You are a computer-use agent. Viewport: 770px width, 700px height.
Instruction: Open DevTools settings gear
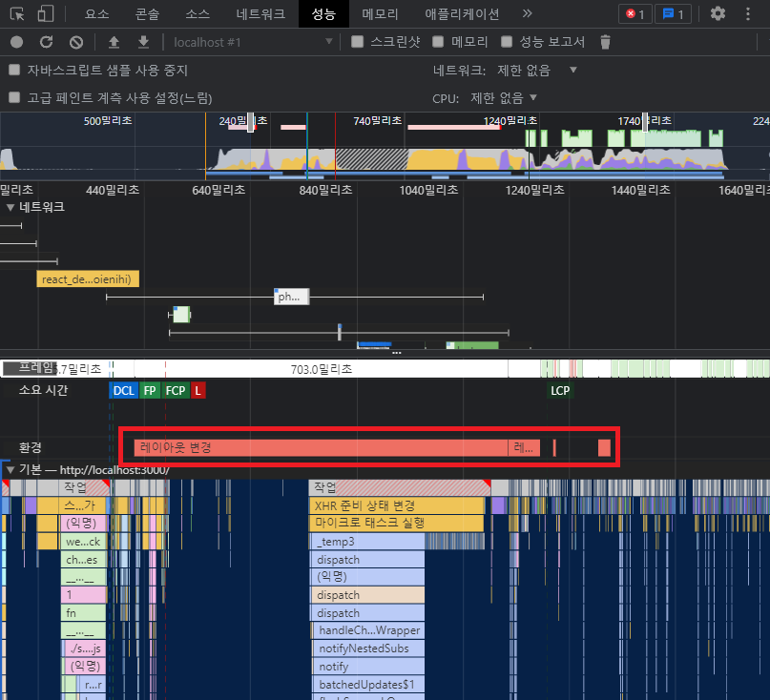[x=718, y=13]
